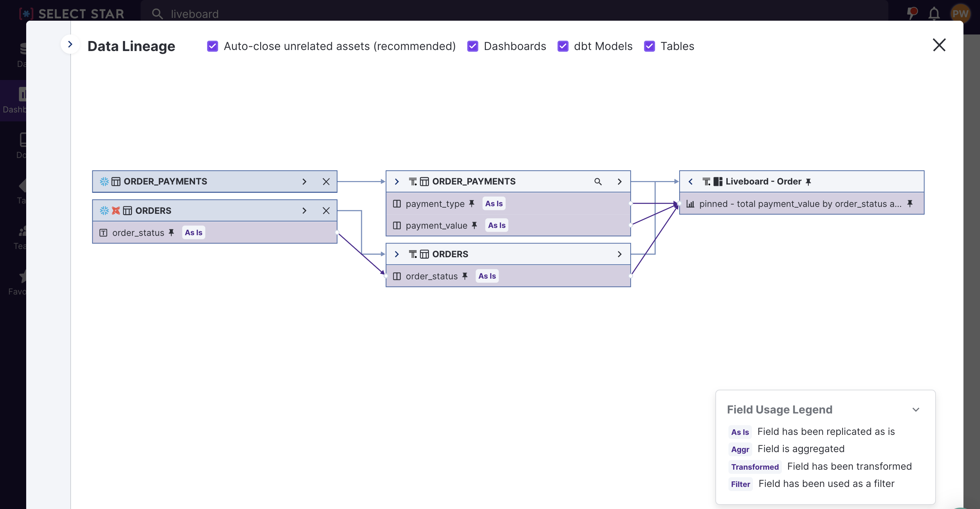Expand upstream of middle ORDERS node
The height and width of the screenshot is (509, 980).
[x=396, y=254]
